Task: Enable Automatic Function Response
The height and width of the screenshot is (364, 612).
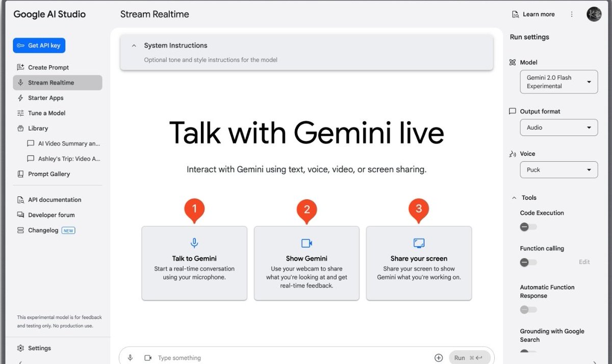Action: [x=528, y=309]
